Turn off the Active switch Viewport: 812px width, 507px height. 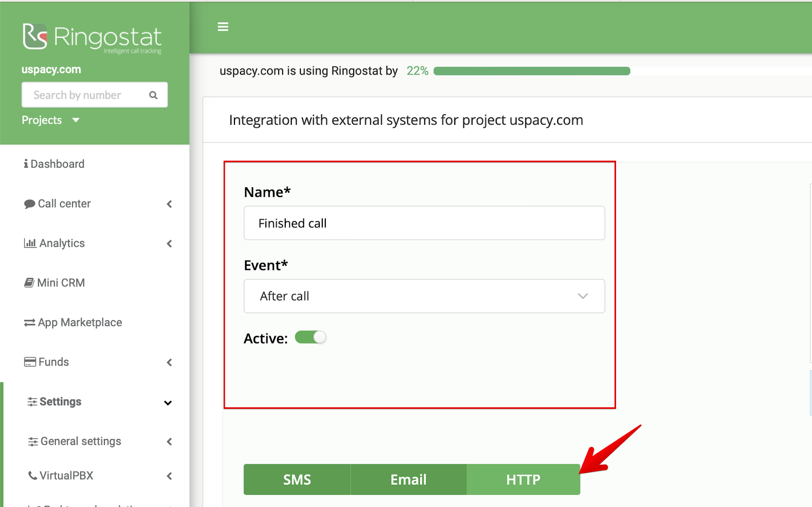(x=310, y=337)
